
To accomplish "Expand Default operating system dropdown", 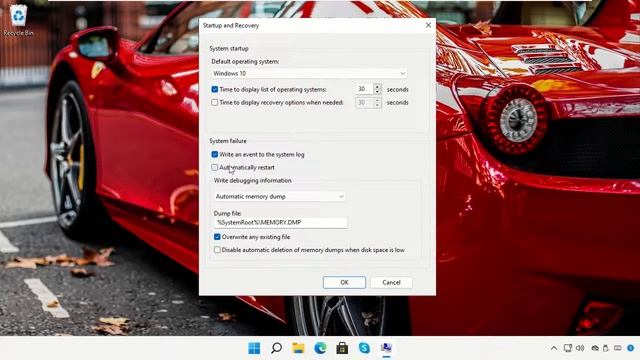I will [x=309, y=73].
